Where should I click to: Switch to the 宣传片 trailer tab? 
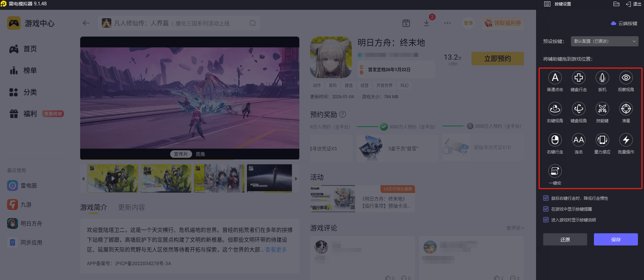(181, 154)
